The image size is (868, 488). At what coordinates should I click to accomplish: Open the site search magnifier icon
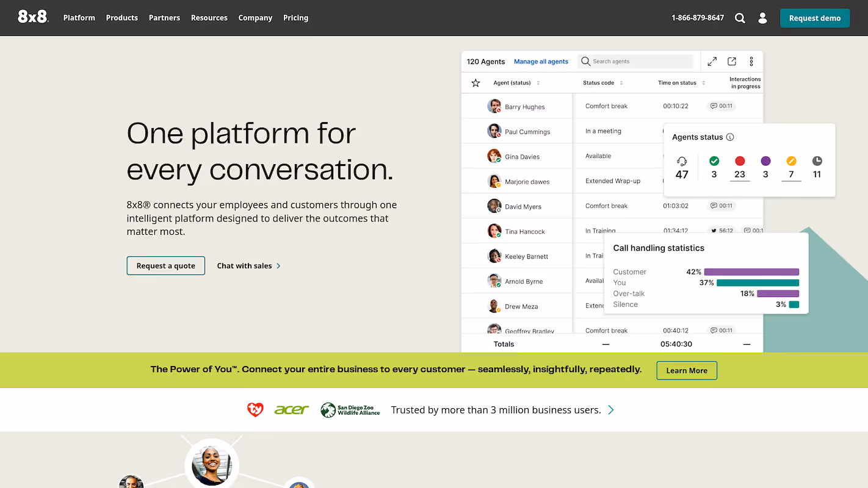740,18
